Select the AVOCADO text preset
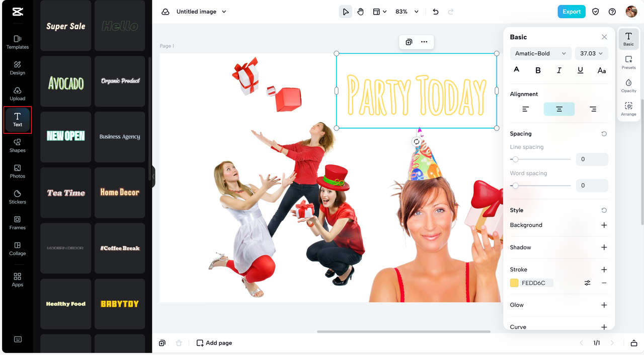644x355 pixels. coord(66,81)
